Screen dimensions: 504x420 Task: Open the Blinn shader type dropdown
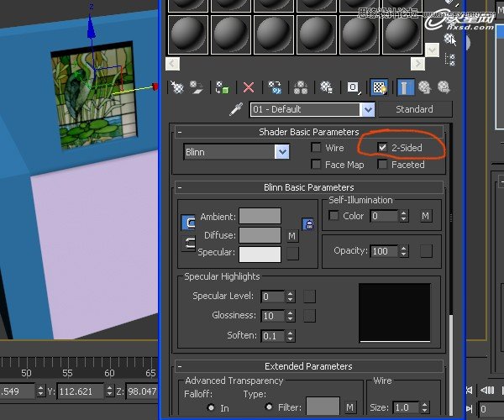point(282,152)
